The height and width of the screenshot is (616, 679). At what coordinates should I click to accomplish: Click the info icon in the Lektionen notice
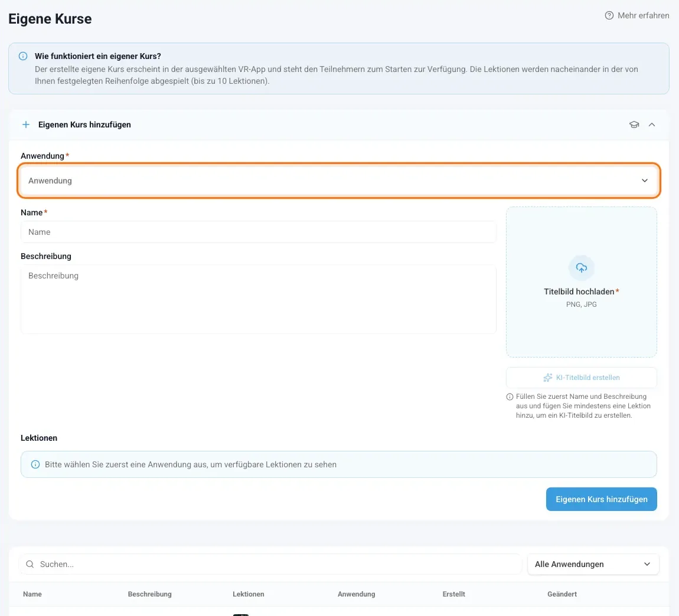coord(35,464)
